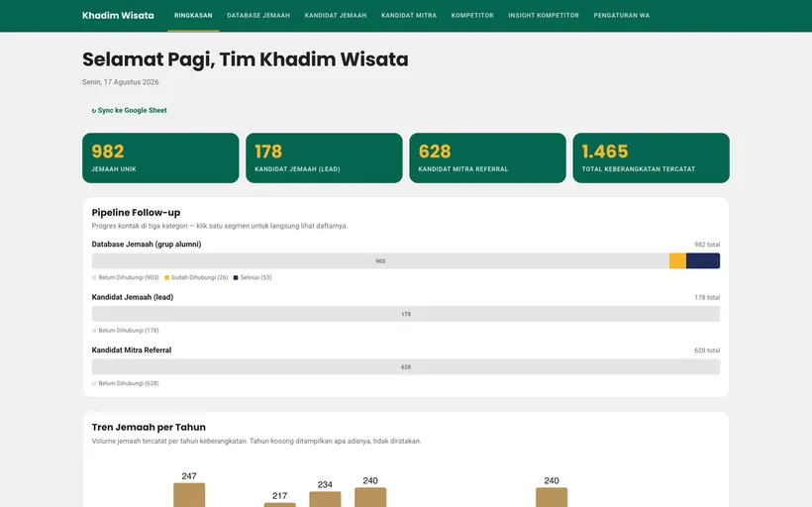
Task: Click the date Senin, 17 Agustus 2026
Action: click(121, 82)
